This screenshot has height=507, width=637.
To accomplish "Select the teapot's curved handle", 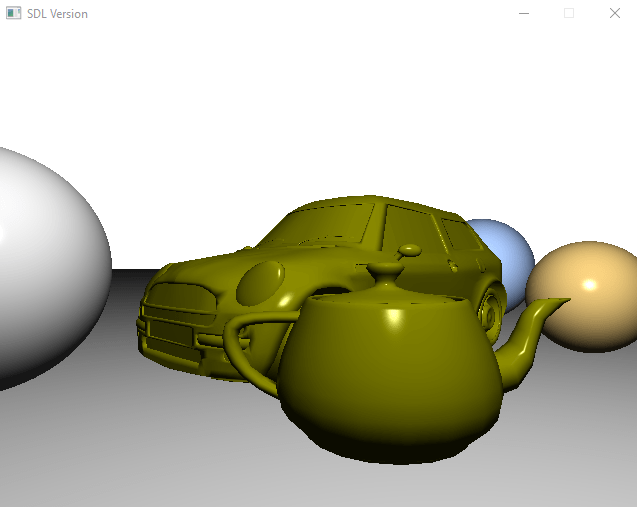I will pyautogui.click(x=245, y=345).
